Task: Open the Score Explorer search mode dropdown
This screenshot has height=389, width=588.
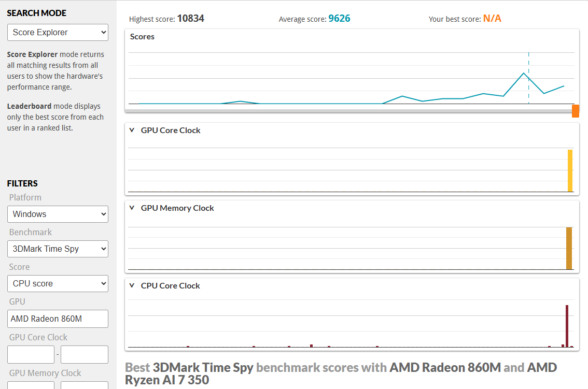Action: [58, 33]
